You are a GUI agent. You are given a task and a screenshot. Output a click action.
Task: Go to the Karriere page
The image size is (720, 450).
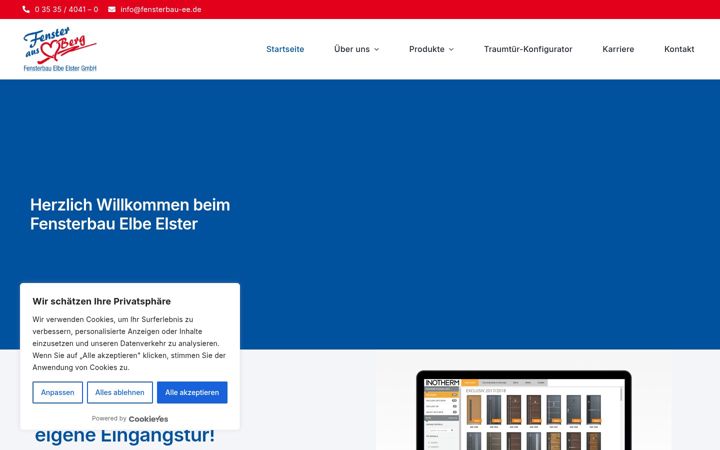click(x=618, y=49)
